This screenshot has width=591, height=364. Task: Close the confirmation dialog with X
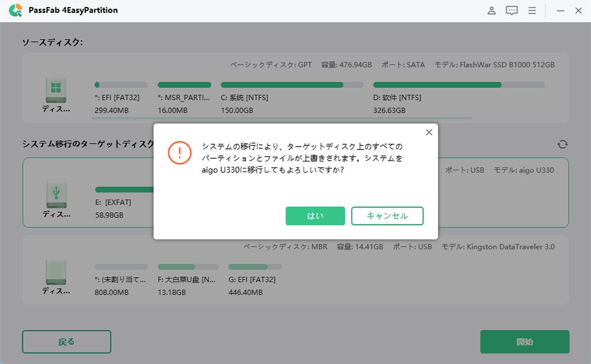click(429, 132)
